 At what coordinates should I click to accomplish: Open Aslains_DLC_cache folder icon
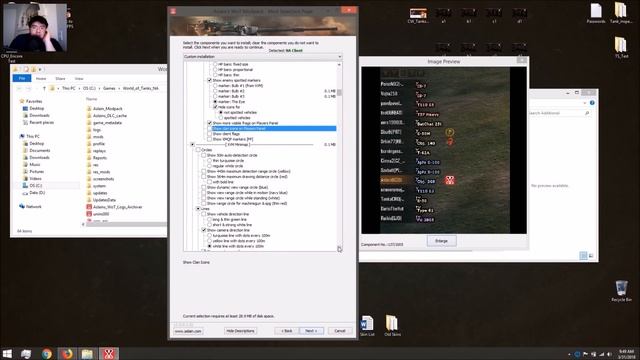(89, 116)
